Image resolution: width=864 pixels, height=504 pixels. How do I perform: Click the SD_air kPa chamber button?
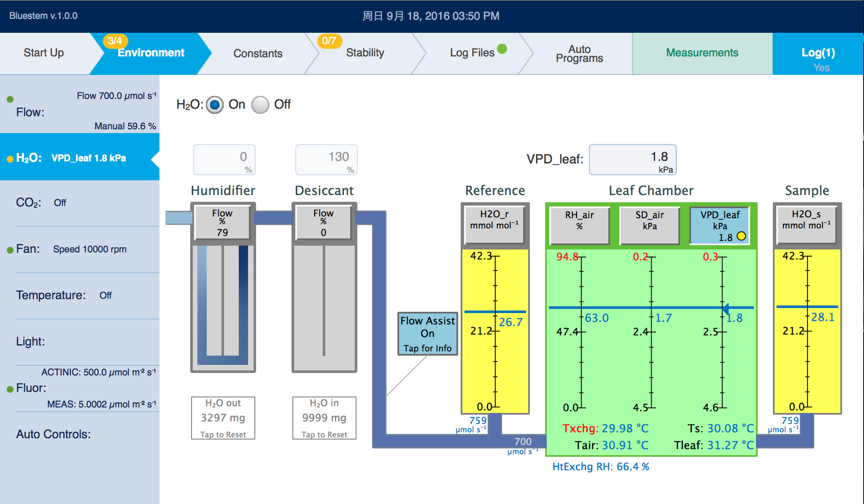[x=649, y=225]
